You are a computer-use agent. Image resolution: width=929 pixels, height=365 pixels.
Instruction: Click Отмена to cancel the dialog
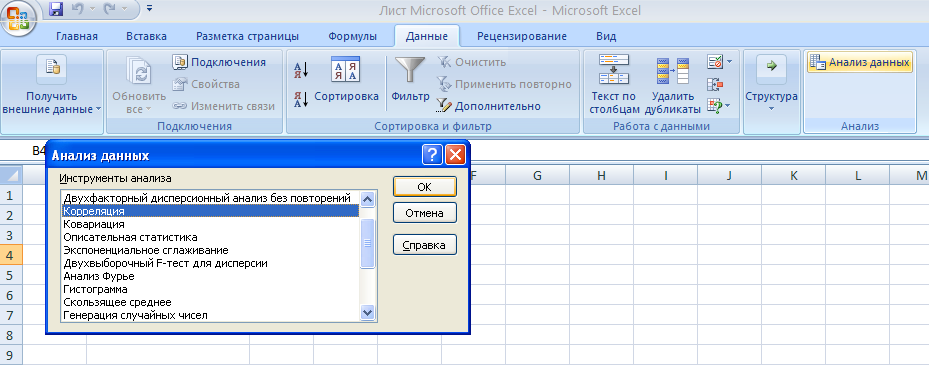pos(424,213)
